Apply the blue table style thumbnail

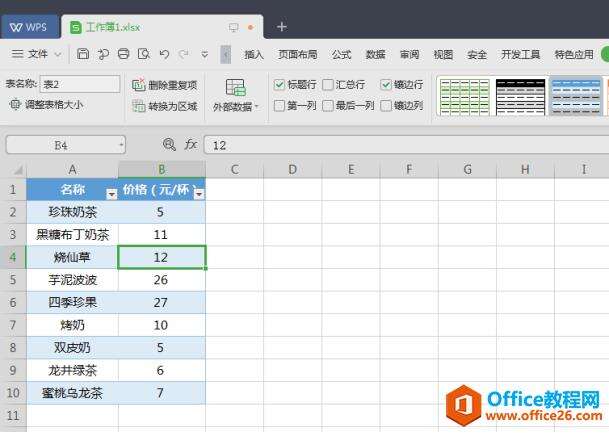576,97
